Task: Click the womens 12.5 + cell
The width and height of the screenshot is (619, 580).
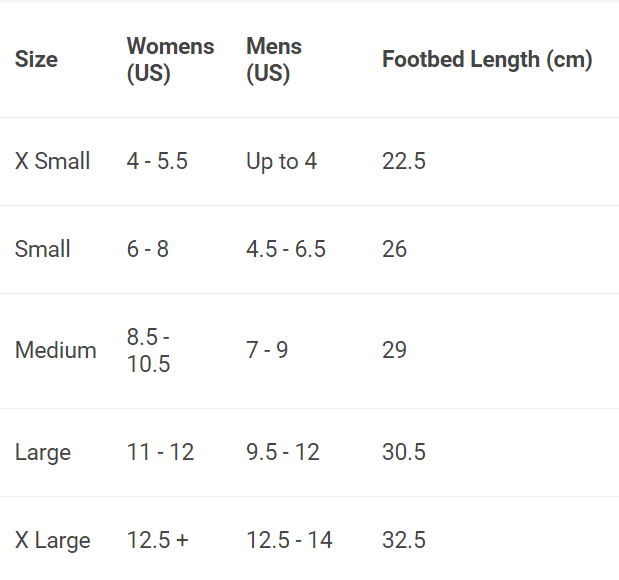Action: click(x=158, y=540)
